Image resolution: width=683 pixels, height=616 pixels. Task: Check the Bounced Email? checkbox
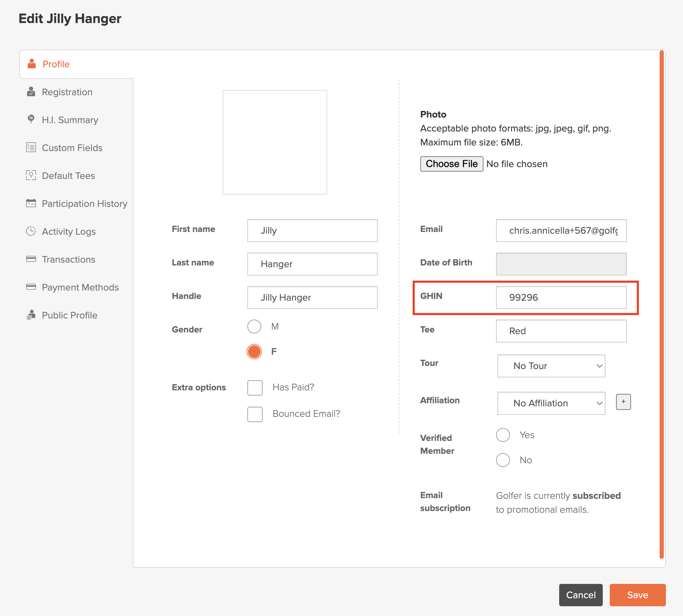tap(255, 414)
